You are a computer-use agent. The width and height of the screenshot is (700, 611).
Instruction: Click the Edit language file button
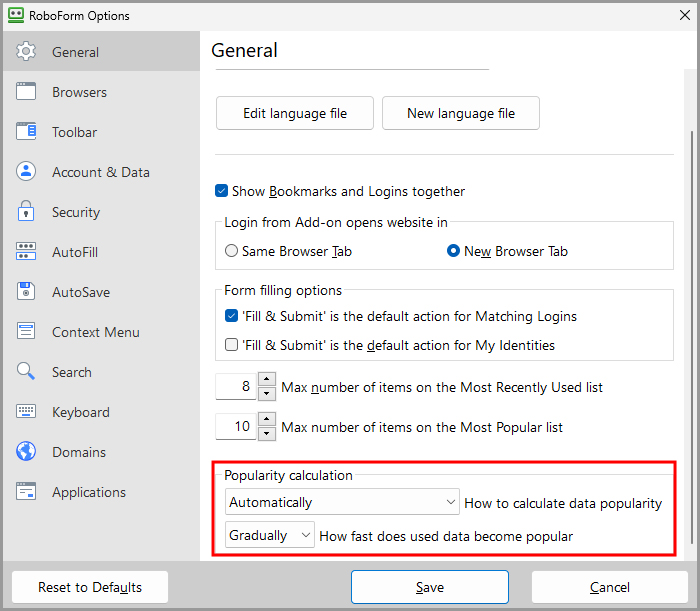pos(295,113)
